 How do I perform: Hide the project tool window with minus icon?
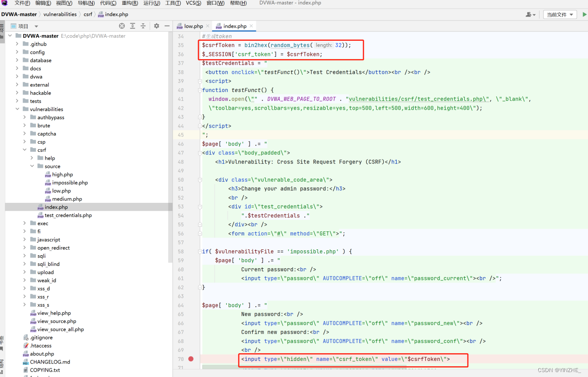click(167, 26)
